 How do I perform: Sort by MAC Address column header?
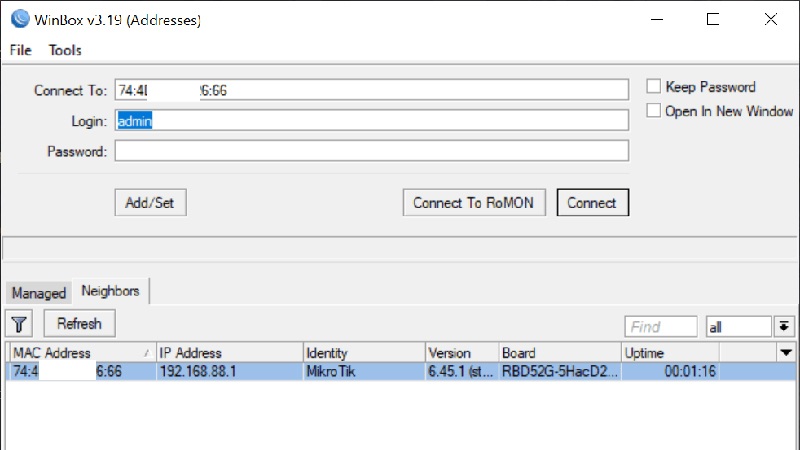click(x=83, y=353)
